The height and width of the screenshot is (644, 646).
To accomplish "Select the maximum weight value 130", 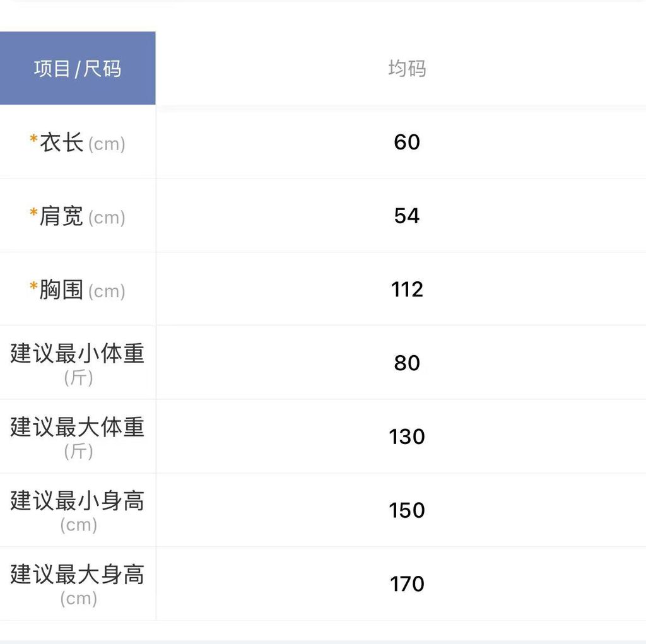I will (407, 436).
